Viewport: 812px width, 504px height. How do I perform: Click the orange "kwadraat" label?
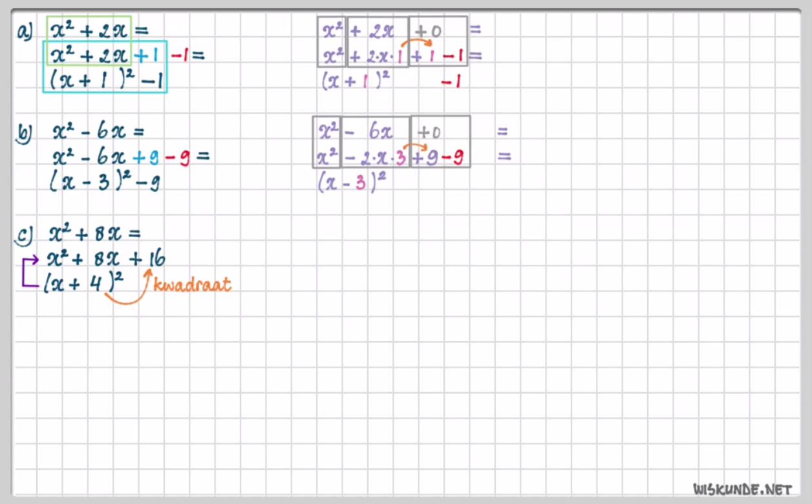[x=192, y=284]
